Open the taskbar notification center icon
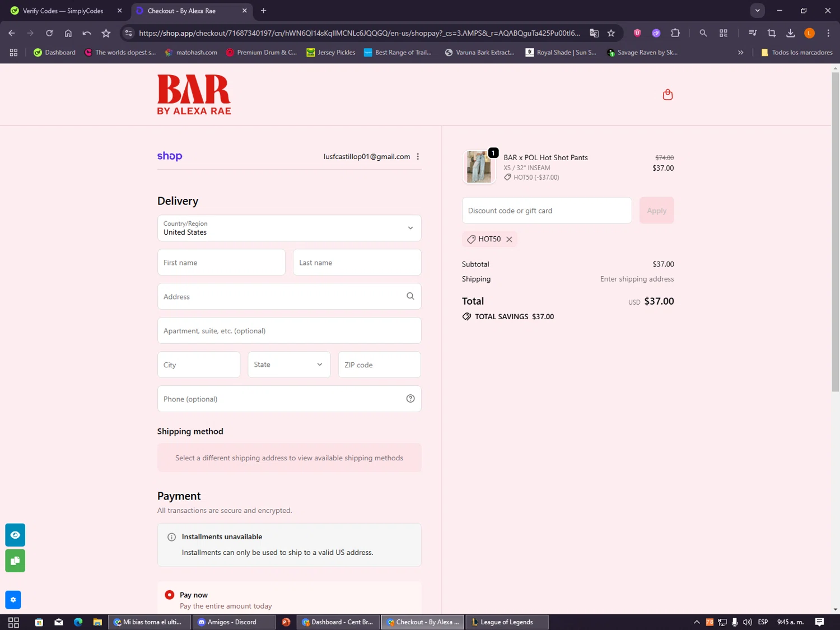The image size is (840, 630). 819,622
